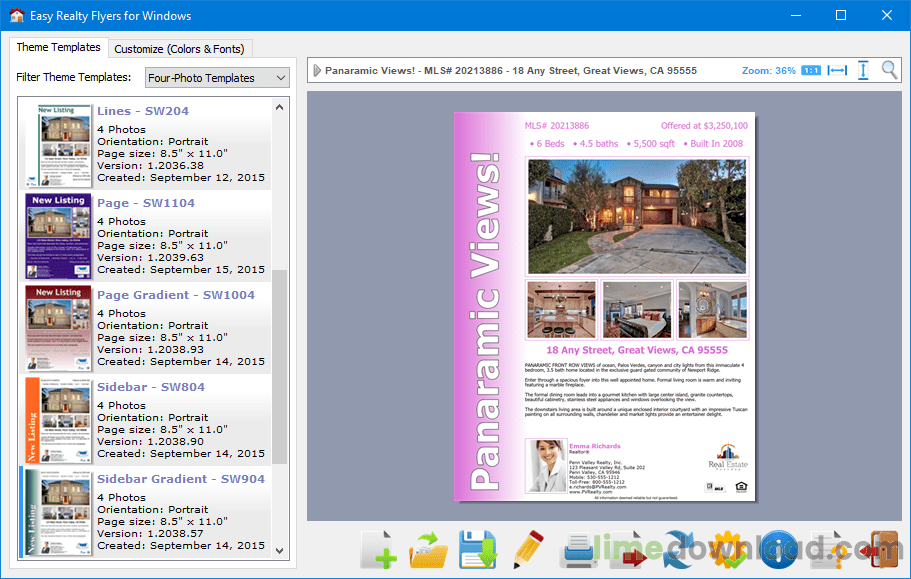This screenshot has width=911, height=579.
Task: Export the flyer with the red-arrow document icon
Action: point(628,549)
